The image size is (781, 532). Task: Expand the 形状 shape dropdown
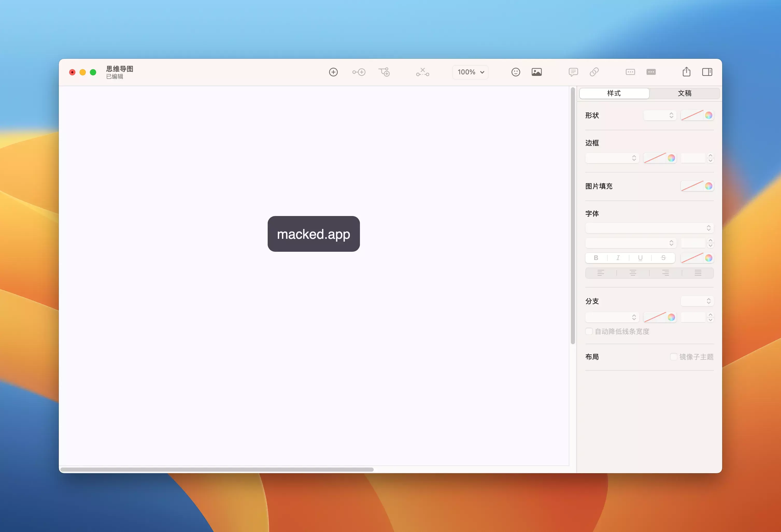660,116
